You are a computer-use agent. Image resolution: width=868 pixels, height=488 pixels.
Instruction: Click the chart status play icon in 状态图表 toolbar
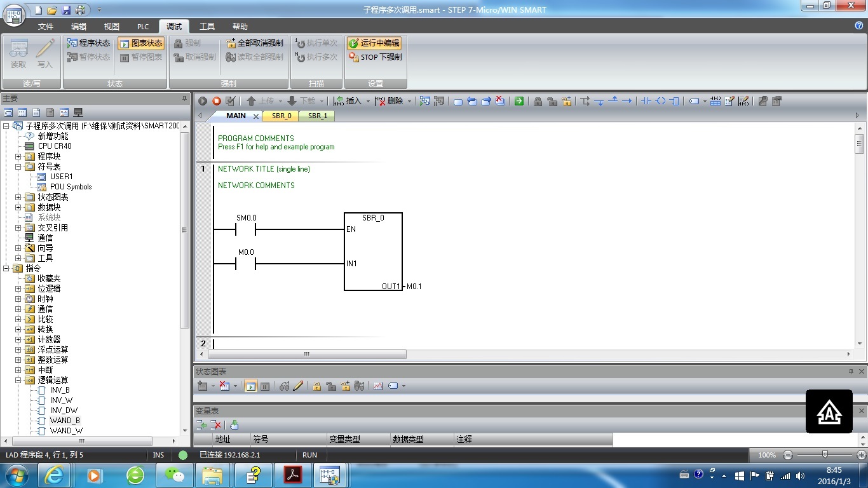(x=251, y=386)
